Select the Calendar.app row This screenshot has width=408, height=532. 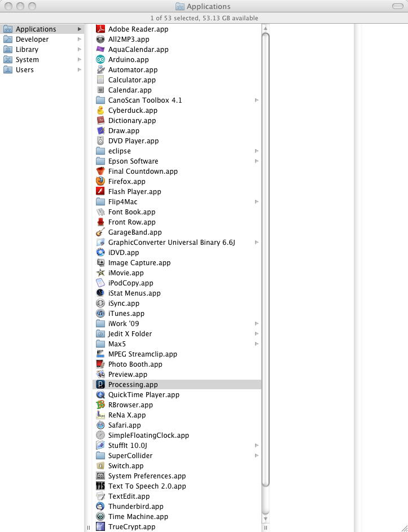click(x=177, y=90)
